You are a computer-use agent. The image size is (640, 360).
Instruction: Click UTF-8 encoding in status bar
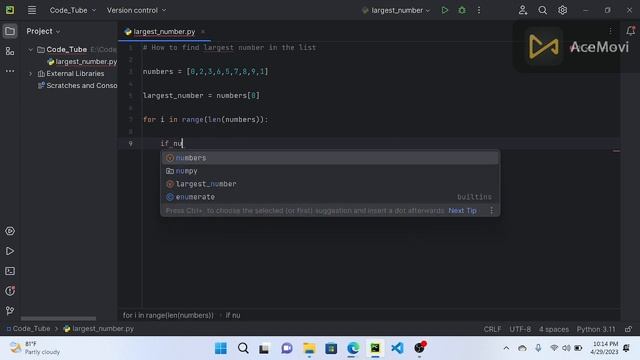click(x=520, y=329)
